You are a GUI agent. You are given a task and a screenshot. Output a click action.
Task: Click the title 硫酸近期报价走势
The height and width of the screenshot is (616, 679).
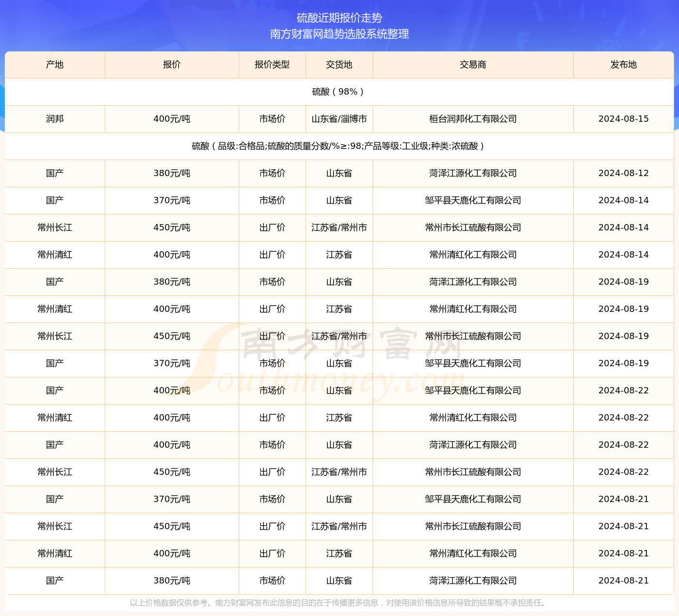[x=339, y=18]
